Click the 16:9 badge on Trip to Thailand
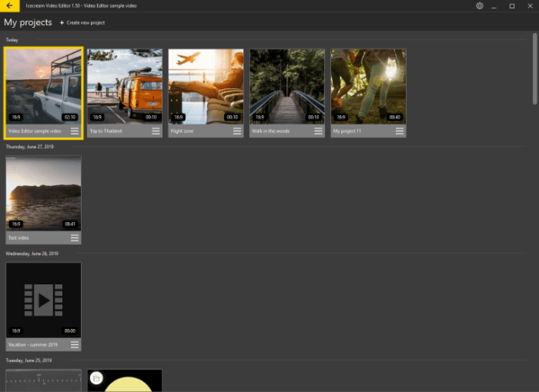 (98, 117)
